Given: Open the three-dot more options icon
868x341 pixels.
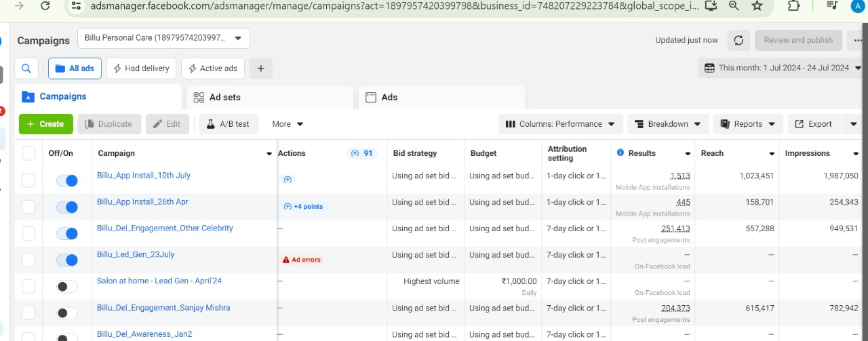Looking at the screenshot, I should [x=858, y=40].
